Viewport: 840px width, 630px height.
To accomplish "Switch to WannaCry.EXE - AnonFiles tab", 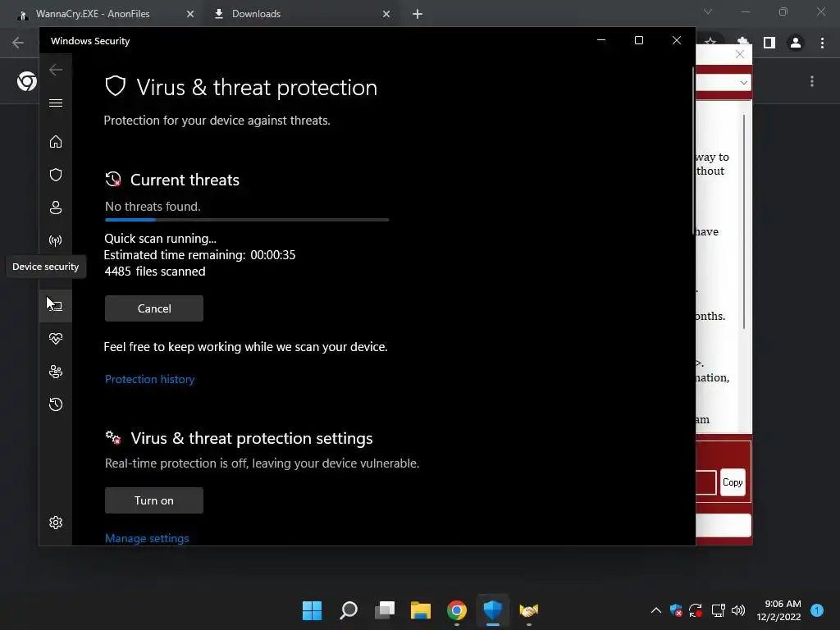I will point(92,14).
